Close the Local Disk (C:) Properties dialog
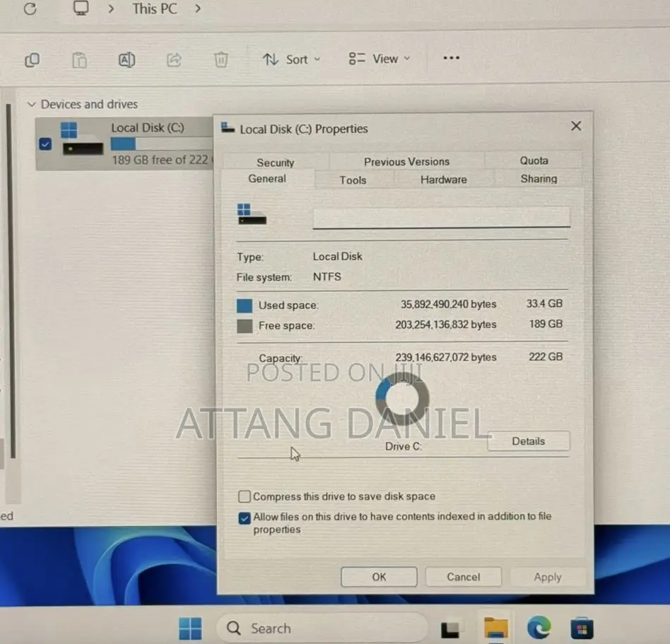Image resolution: width=670 pixels, height=644 pixels. 576,126
